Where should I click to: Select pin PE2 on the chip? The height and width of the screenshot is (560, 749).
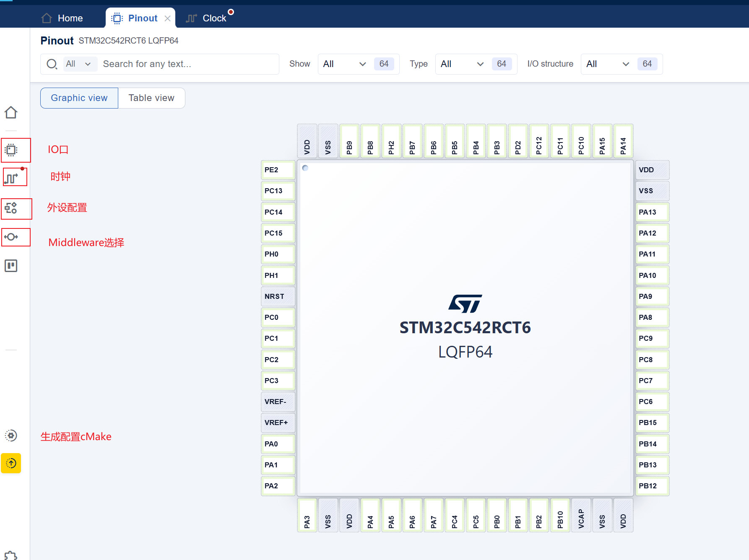(x=278, y=170)
